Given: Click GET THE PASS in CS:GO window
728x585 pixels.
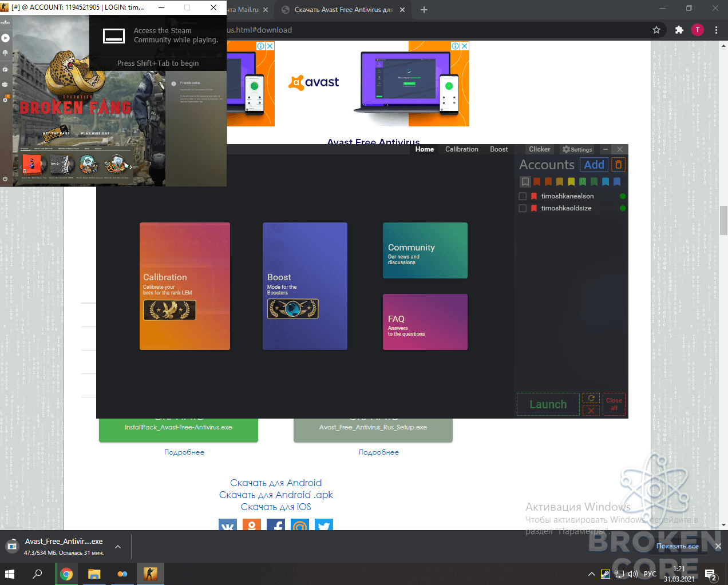Looking at the screenshot, I should [x=56, y=133].
